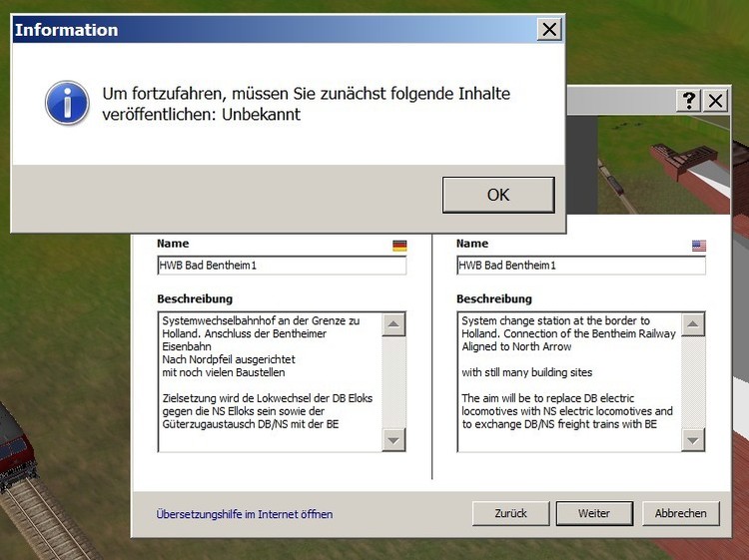Click the Zurück button
The width and height of the screenshot is (749, 560).
[510, 513]
